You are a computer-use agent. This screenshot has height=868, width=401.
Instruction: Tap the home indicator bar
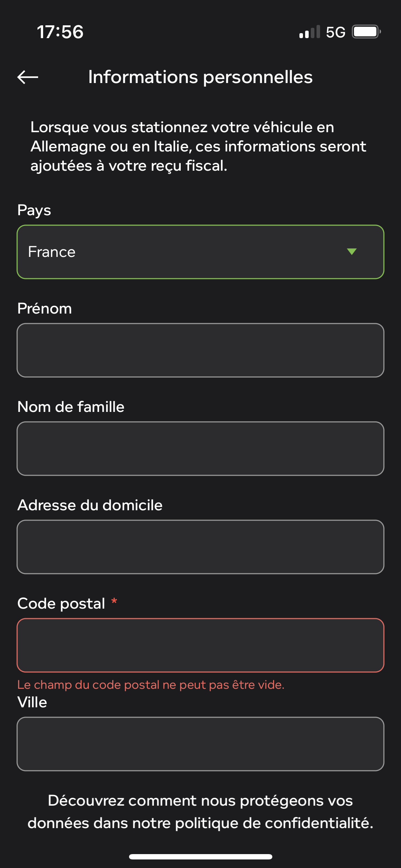[x=201, y=857]
